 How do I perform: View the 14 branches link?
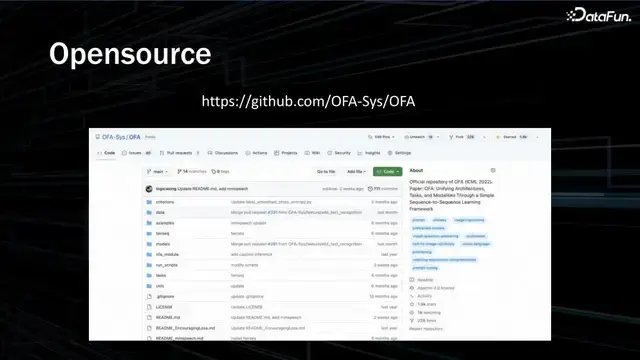pyautogui.click(x=192, y=172)
